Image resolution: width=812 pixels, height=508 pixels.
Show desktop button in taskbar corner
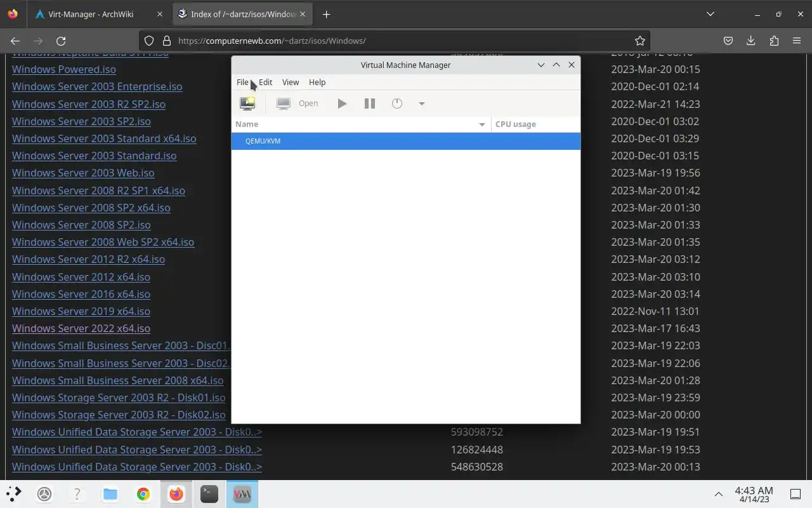click(x=796, y=494)
